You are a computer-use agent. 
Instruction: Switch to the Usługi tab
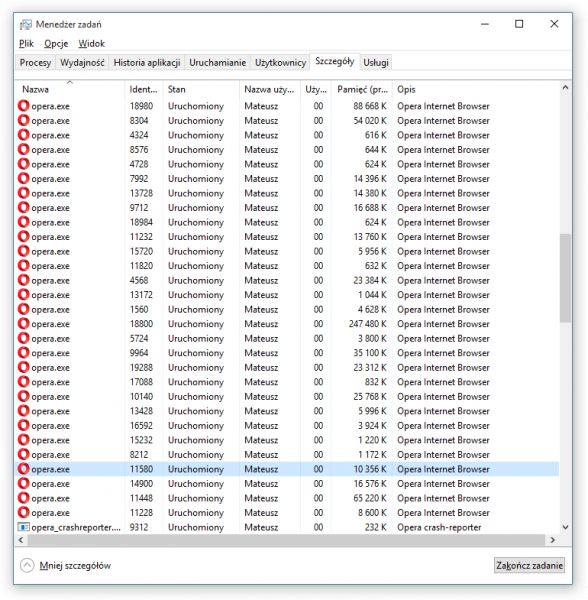(376, 62)
